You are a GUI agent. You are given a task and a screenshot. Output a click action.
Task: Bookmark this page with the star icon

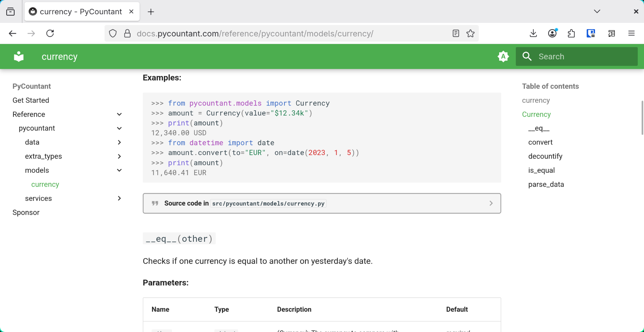pos(470,34)
